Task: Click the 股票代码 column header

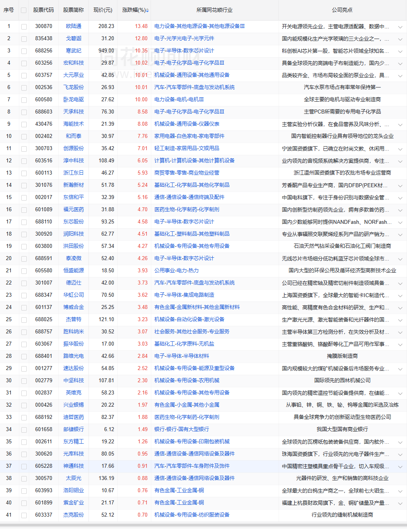Action: [43, 10]
